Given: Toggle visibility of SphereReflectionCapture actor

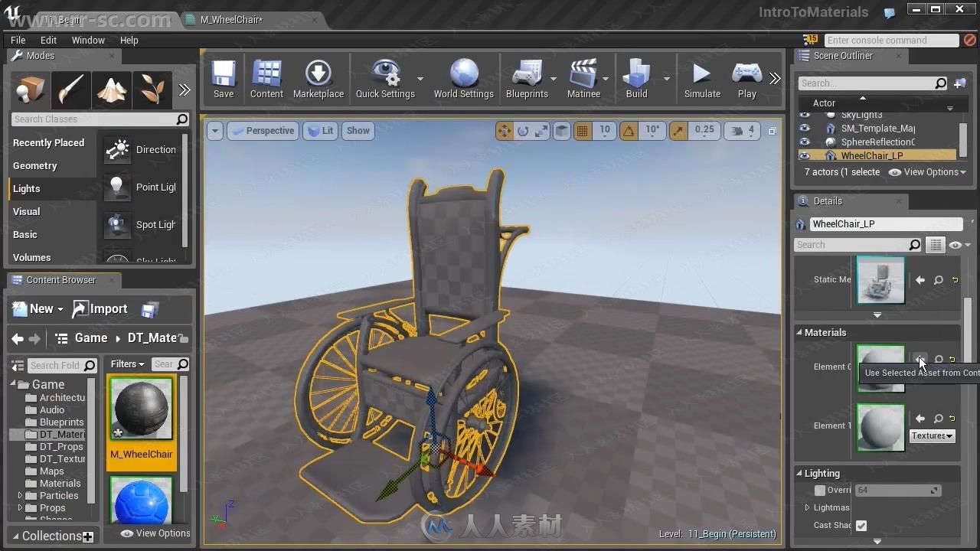Looking at the screenshot, I should (805, 142).
